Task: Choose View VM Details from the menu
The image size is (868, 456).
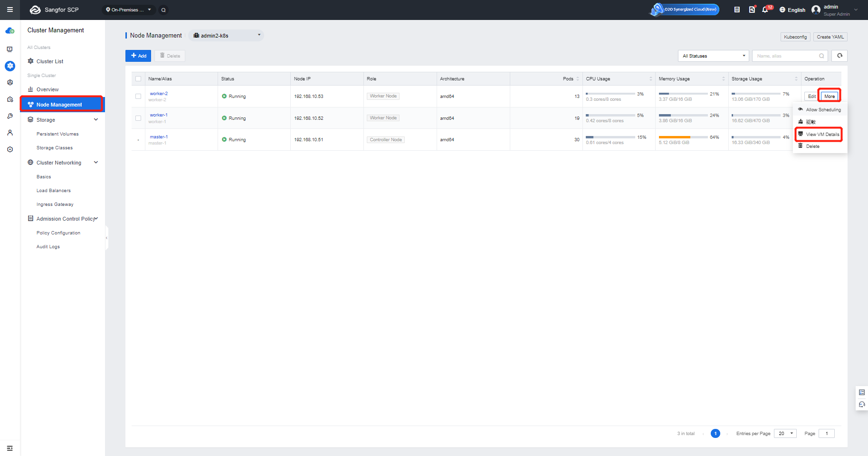Action: pos(820,135)
